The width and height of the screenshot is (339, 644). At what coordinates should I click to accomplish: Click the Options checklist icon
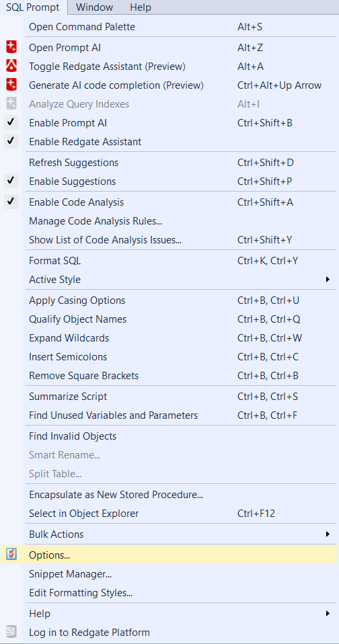(11, 555)
